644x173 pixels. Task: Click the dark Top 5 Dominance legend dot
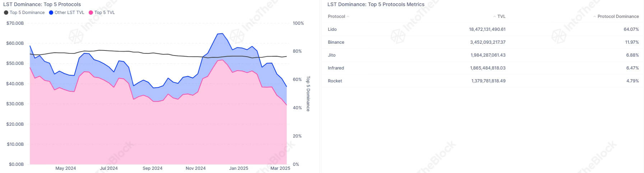[x=6, y=13]
